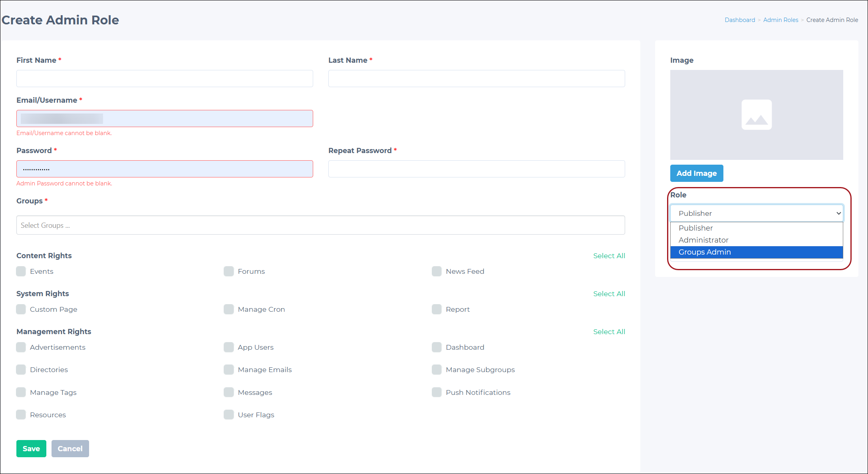Click the Cancel button

pyautogui.click(x=70, y=449)
